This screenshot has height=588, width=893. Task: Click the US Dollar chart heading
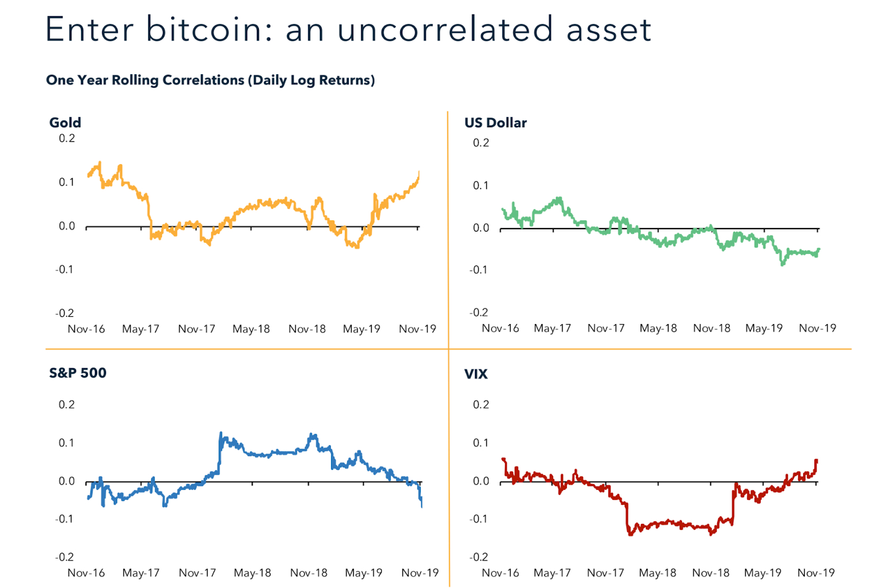pos(495,123)
